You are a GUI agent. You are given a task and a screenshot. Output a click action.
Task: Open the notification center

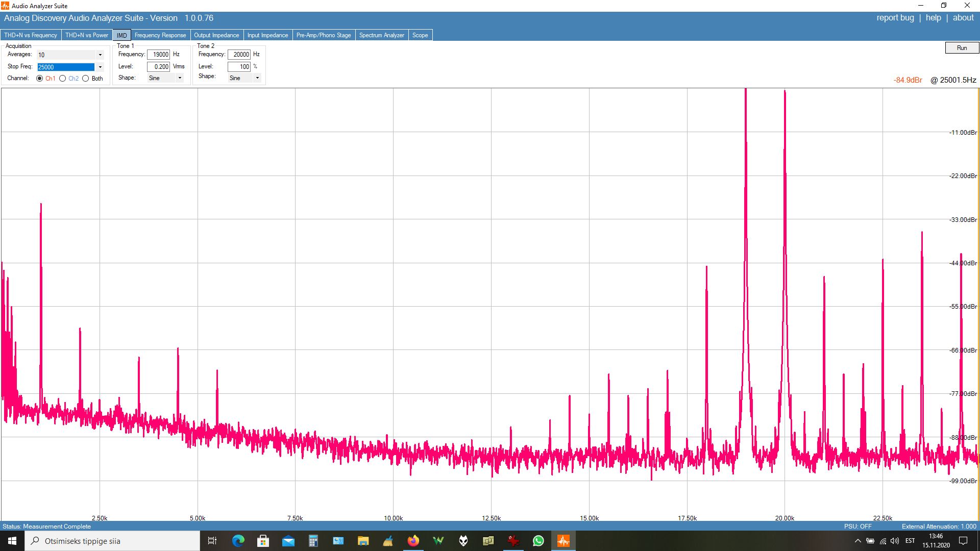[x=963, y=541]
